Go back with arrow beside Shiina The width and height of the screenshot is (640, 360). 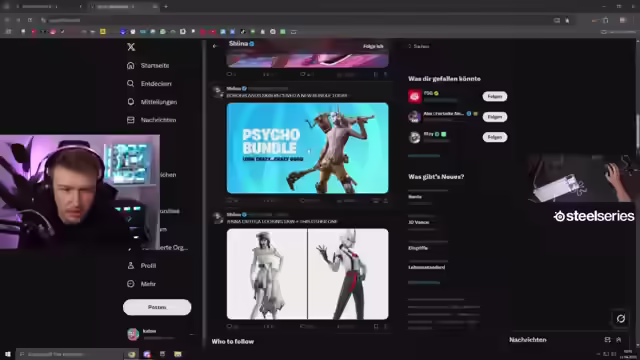click(215, 46)
